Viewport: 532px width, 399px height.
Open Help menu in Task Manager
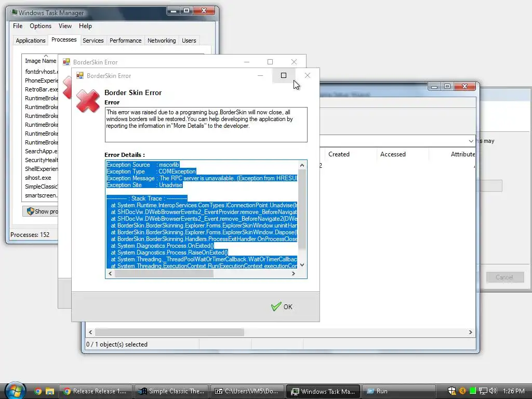pos(85,26)
